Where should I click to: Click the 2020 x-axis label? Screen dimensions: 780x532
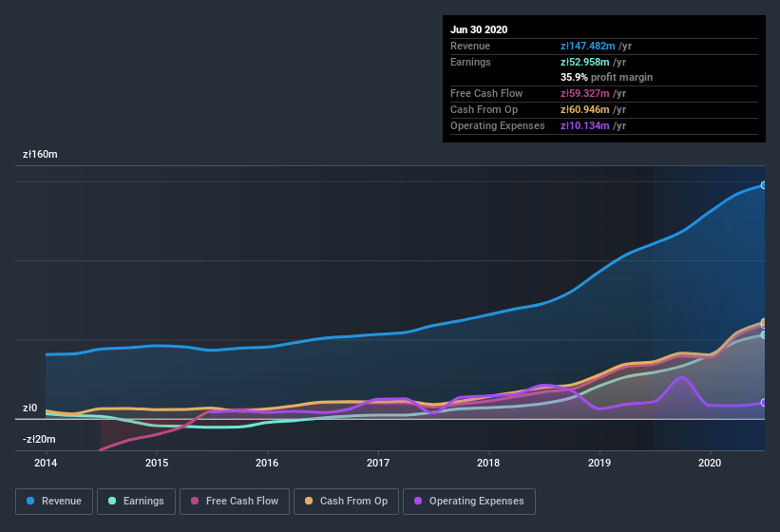(710, 463)
